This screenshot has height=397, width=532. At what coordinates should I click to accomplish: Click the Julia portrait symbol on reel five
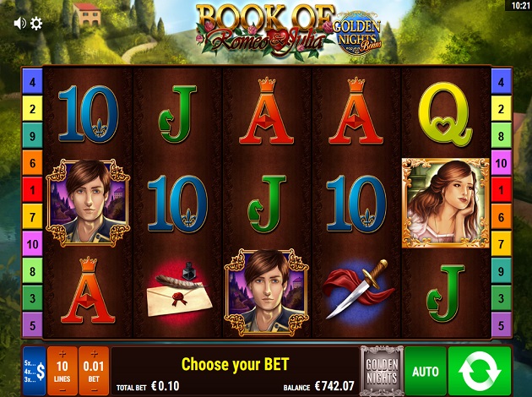click(446, 203)
